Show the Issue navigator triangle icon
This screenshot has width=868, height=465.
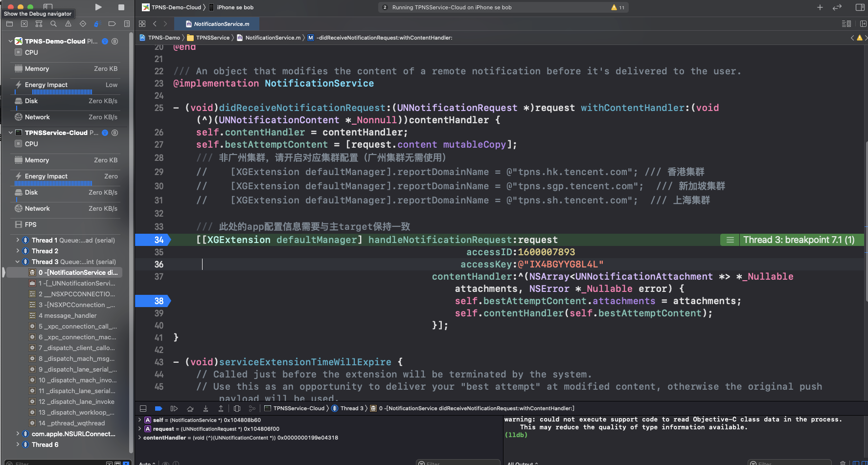coord(68,24)
